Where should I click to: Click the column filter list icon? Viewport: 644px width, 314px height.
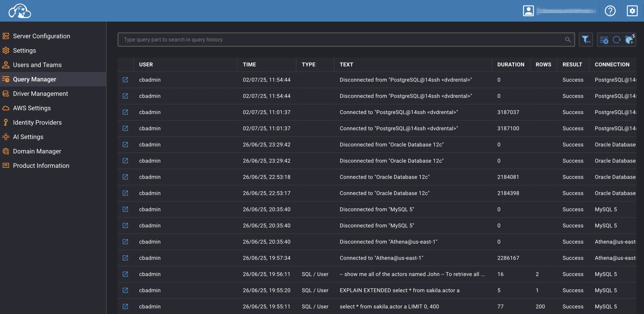604,40
